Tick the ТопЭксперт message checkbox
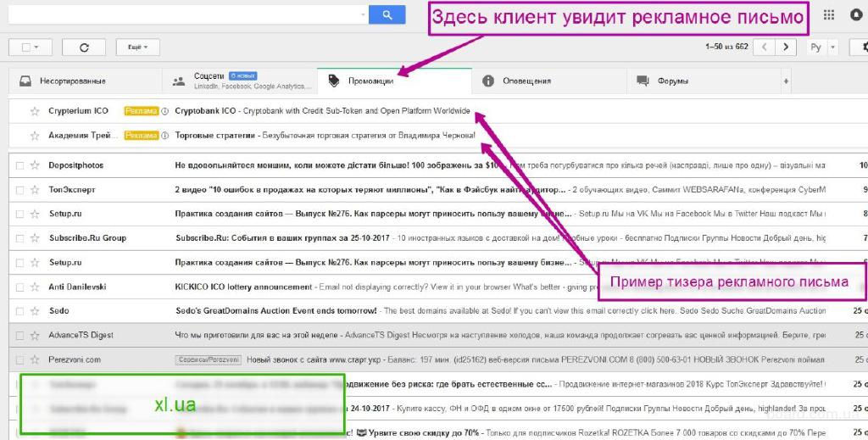 pos(20,190)
